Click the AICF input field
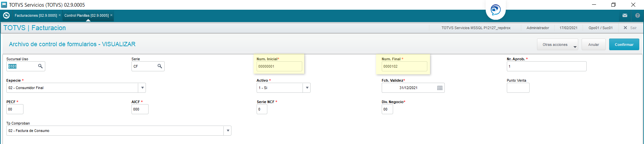The height and width of the screenshot is (144, 644). click(140, 109)
